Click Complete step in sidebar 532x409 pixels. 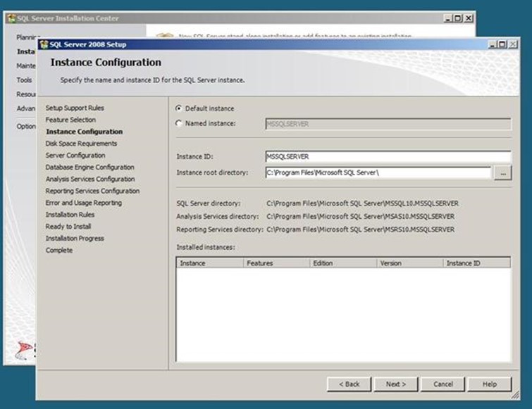point(59,250)
